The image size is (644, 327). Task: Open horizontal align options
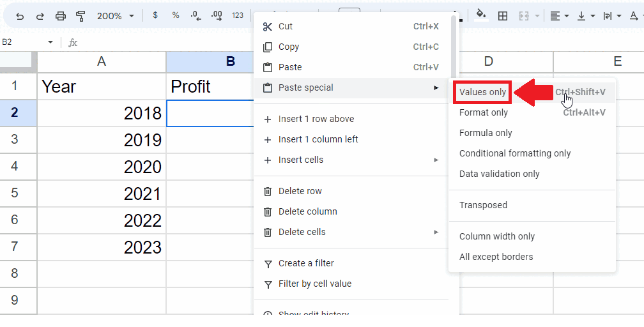click(x=560, y=16)
